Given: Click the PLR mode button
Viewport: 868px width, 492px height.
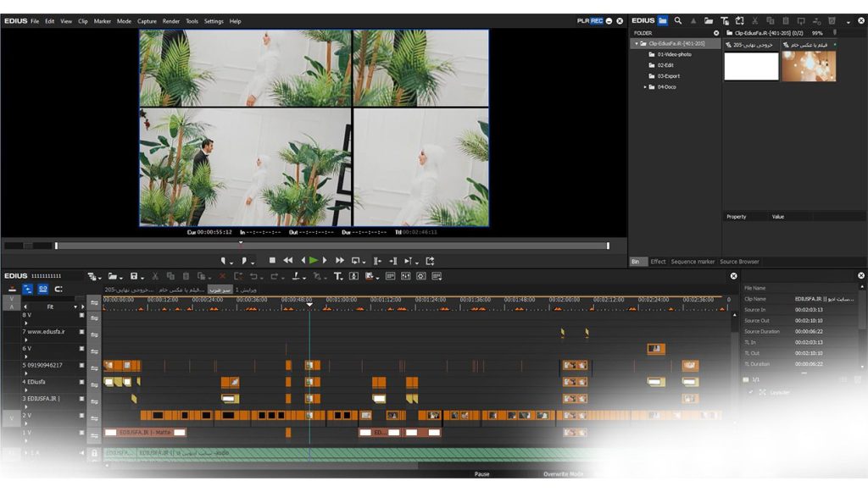Looking at the screenshot, I should point(583,21).
